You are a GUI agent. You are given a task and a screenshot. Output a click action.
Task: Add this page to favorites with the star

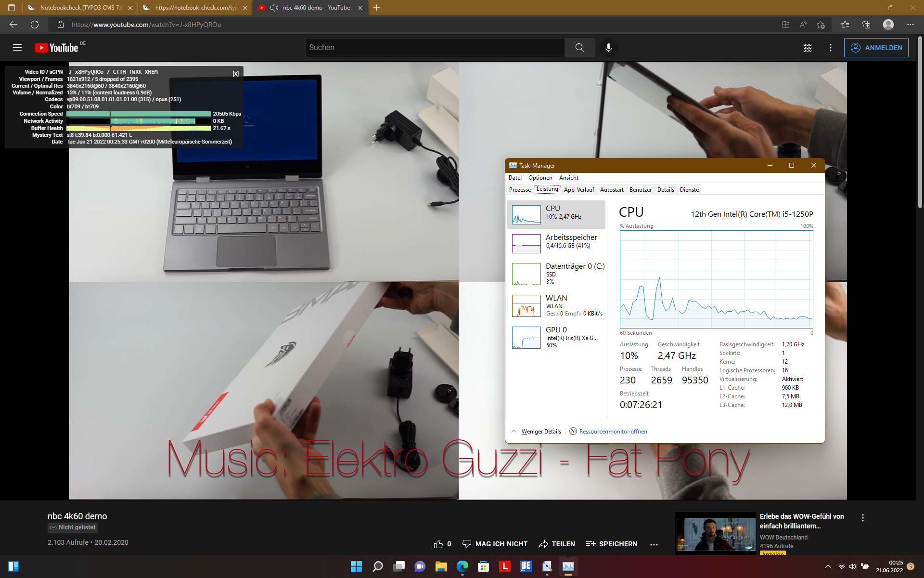(x=821, y=25)
